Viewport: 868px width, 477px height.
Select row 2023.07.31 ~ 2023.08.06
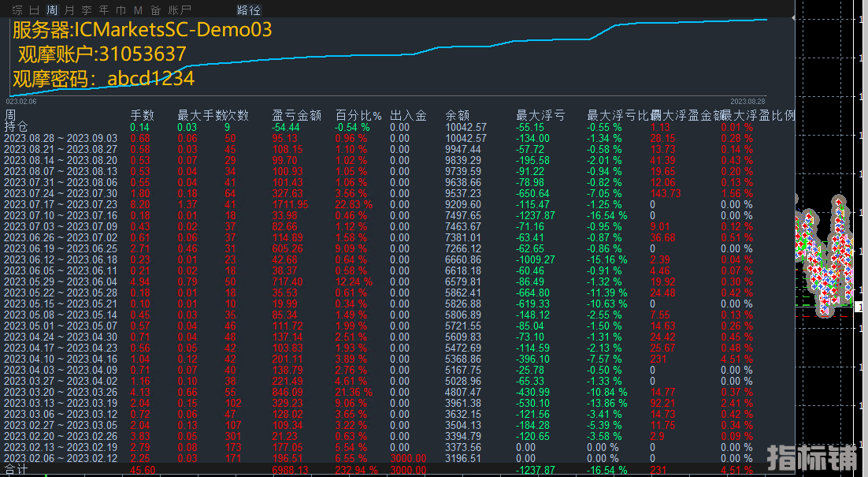tap(61, 183)
